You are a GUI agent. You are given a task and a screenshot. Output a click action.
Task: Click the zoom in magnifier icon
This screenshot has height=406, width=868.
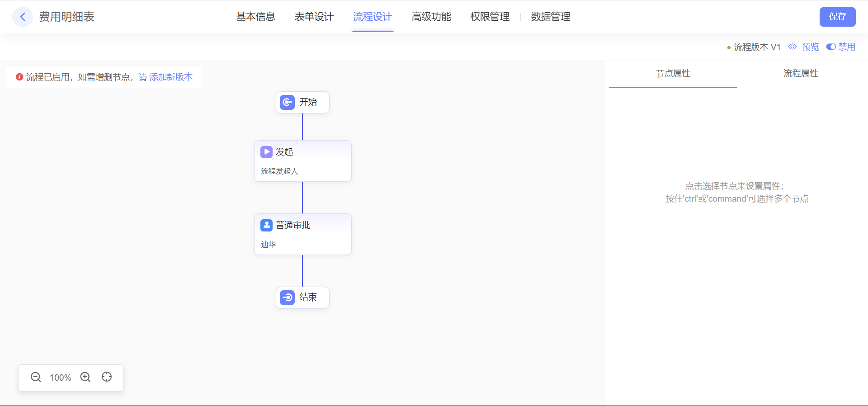[85, 377]
